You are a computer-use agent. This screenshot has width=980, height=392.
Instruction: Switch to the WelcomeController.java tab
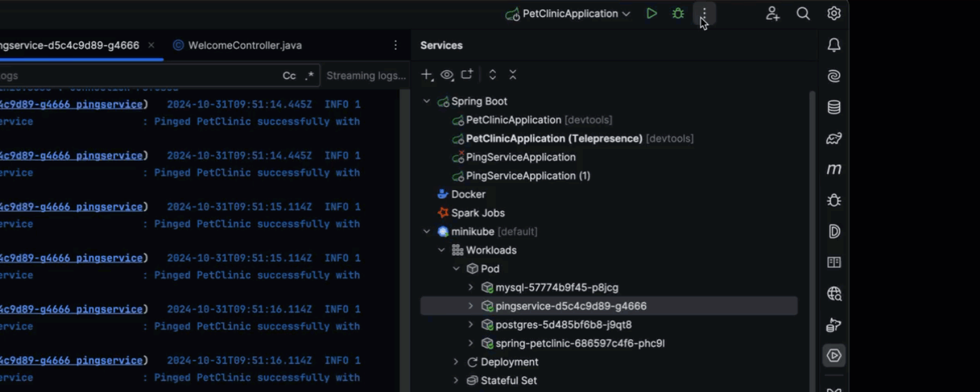[237, 45]
